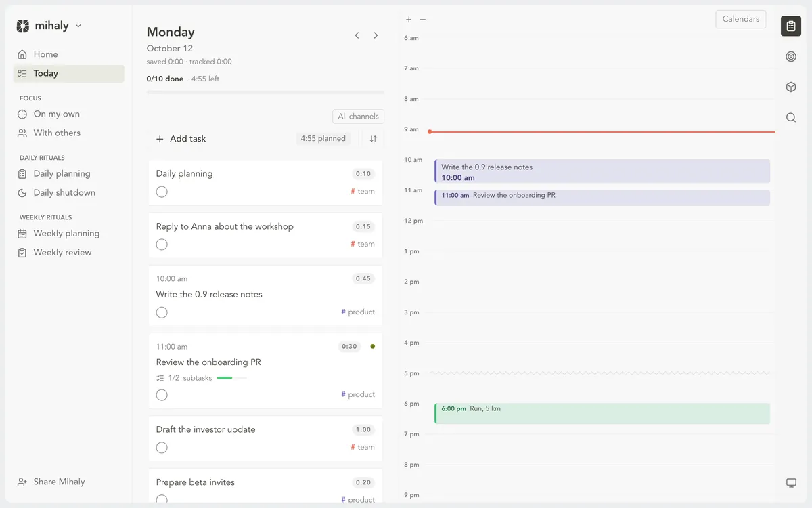Click Add task

coord(181,139)
